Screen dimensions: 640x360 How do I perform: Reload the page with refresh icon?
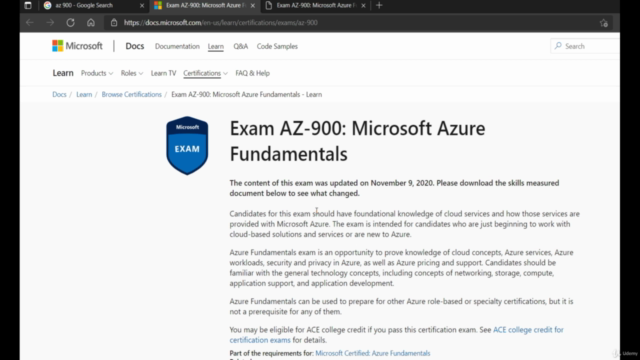click(x=70, y=22)
